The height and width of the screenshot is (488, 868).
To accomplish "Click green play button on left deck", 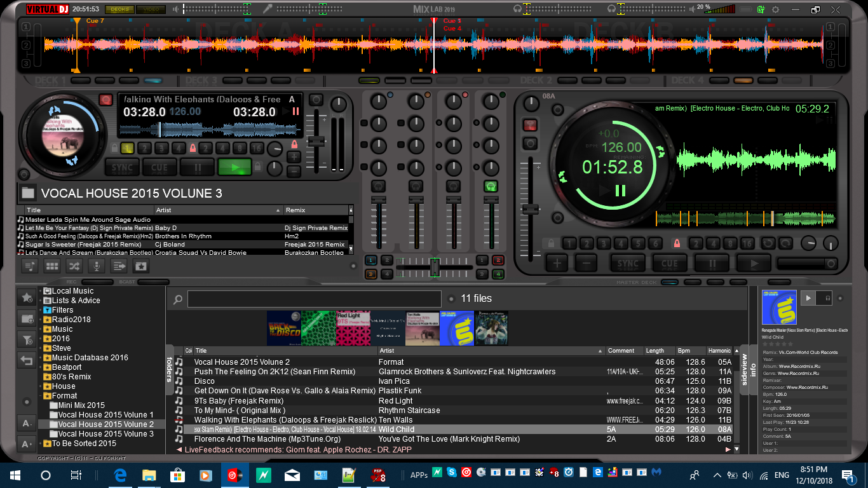I will pos(234,168).
